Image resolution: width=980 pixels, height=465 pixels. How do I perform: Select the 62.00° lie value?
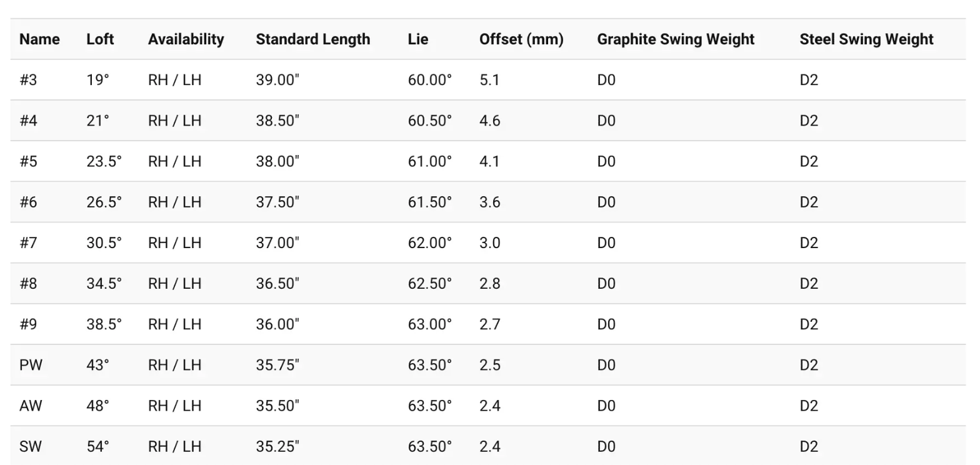point(429,242)
